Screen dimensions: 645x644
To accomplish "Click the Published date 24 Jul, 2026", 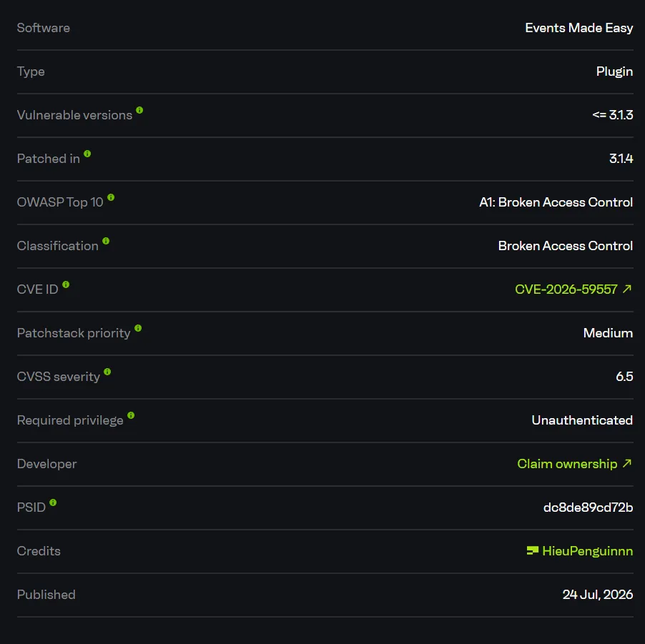I will click(x=598, y=595).
